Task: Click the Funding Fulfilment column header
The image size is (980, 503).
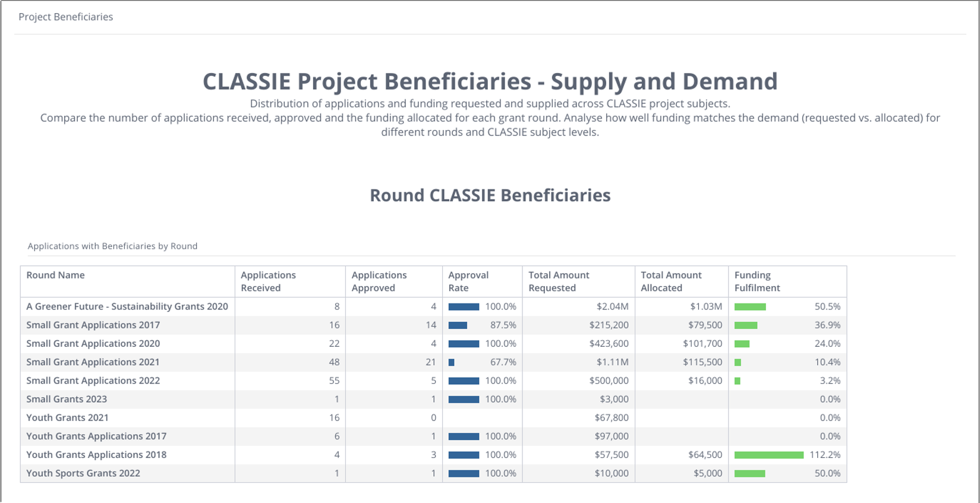Action: pyautogui.click(x=757, y=281)
